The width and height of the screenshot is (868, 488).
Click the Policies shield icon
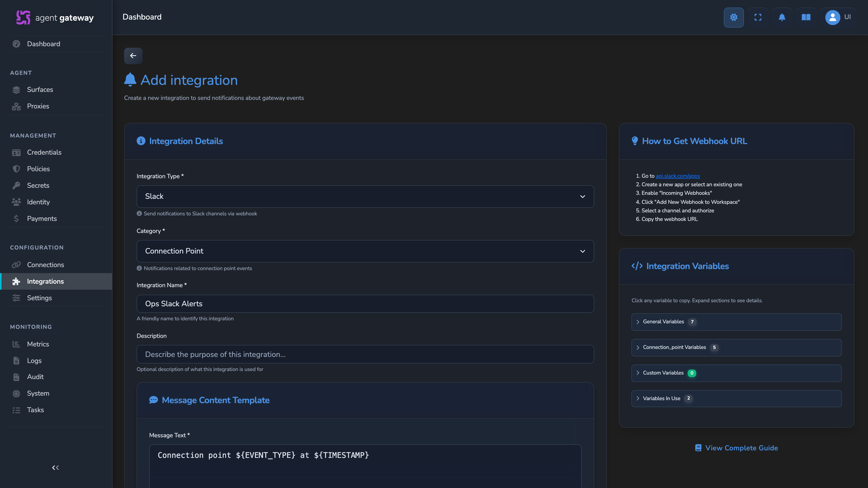coord(16,169)
